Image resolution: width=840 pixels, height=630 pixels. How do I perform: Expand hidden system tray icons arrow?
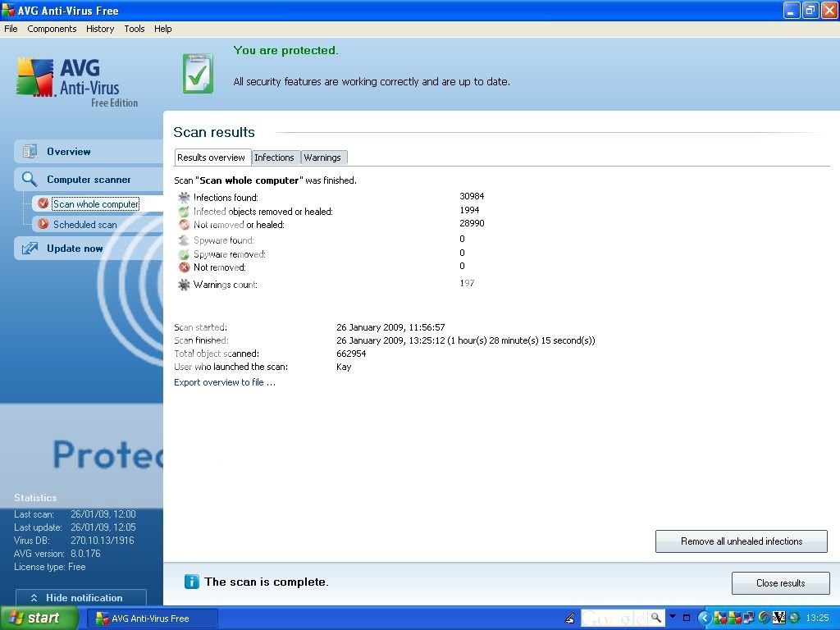pyautogui.click(x=705, y=619)
